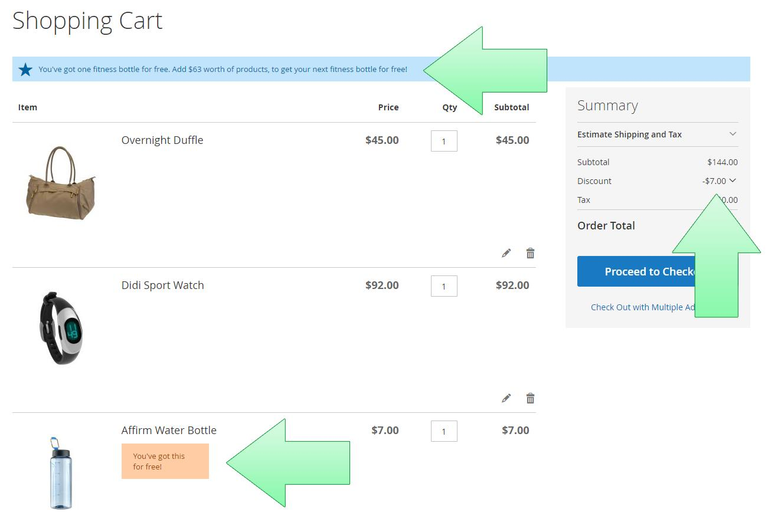Click the Tax label in Summary
768x532 pixels.
[584, 200]
